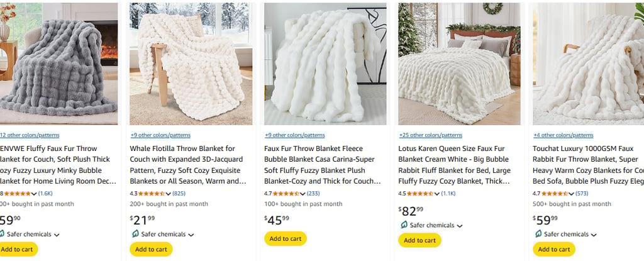
Task: Click Safer chemicals leaf icon under Lotus Karen
Action: pyautogui.click(x=403, y=225)
